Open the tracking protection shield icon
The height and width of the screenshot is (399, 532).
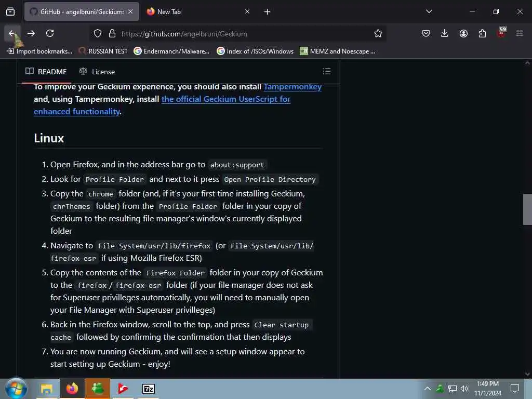[x=98, y=34]
